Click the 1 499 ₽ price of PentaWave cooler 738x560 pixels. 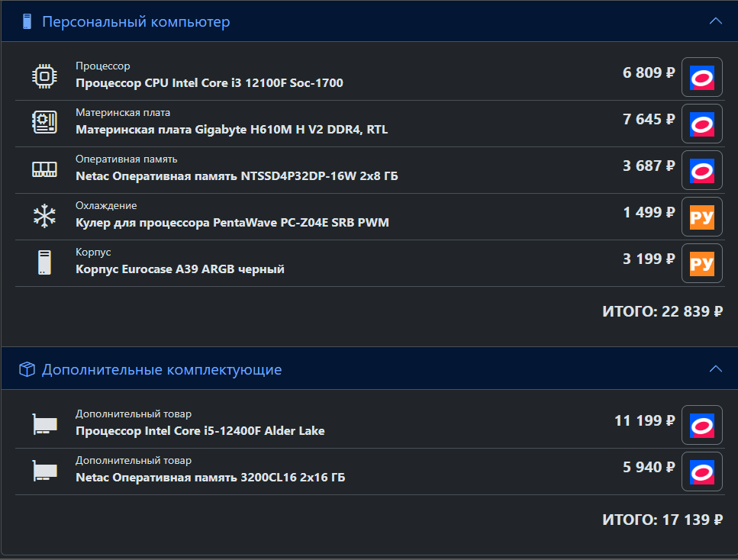tap(649, 212)
